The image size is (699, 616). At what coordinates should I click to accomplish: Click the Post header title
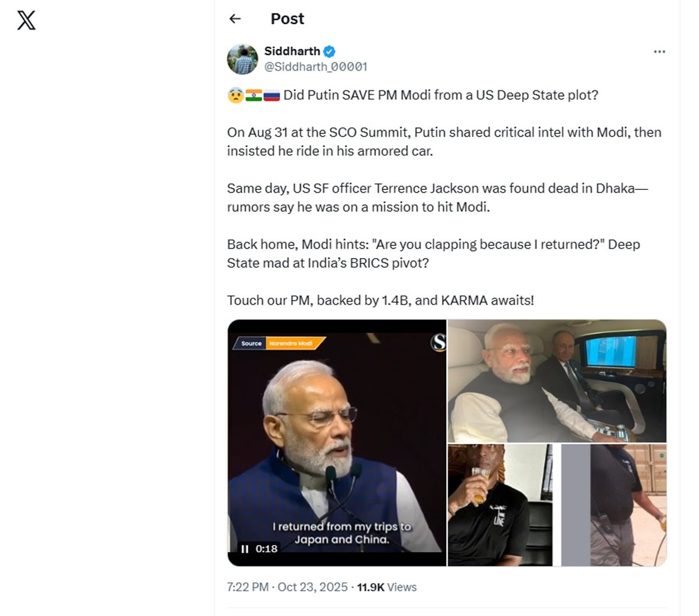point(287,19)
